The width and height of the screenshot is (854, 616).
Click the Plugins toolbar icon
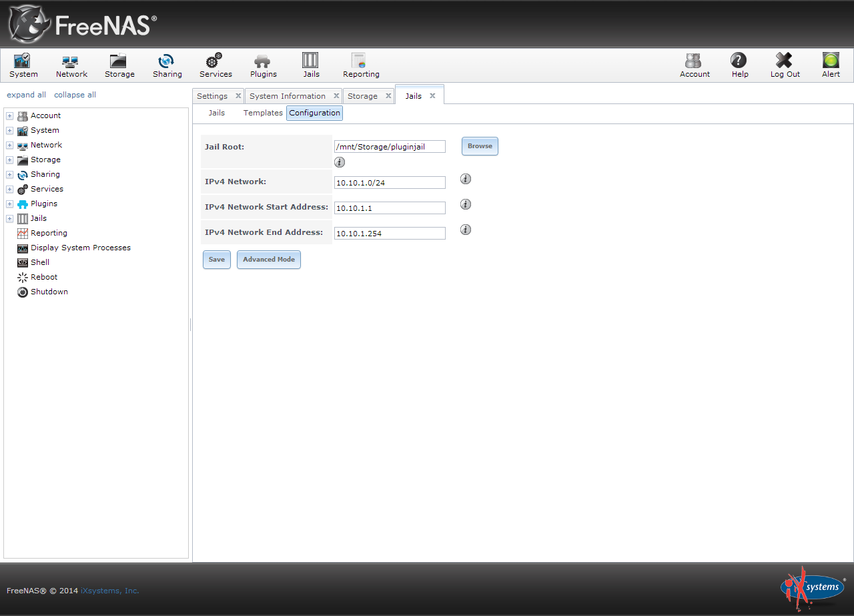coord(263,61)
